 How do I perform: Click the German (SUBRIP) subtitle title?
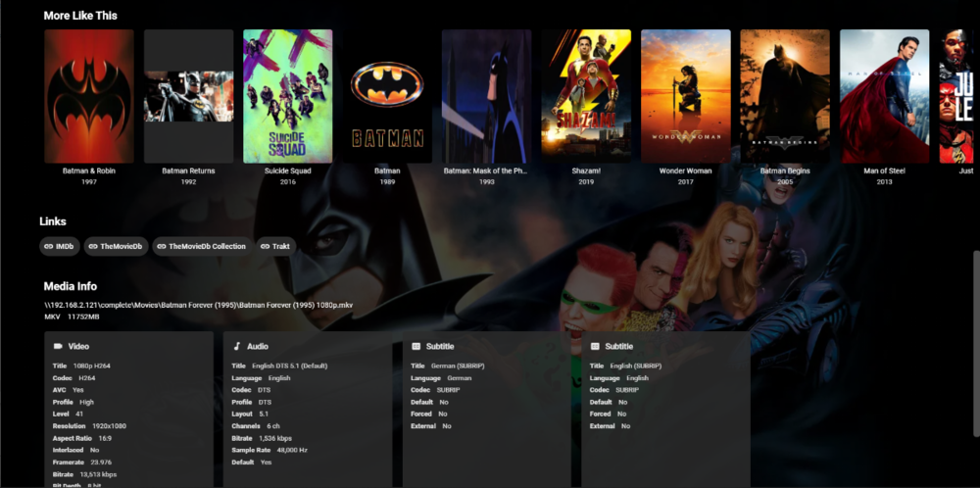point(458,366)
